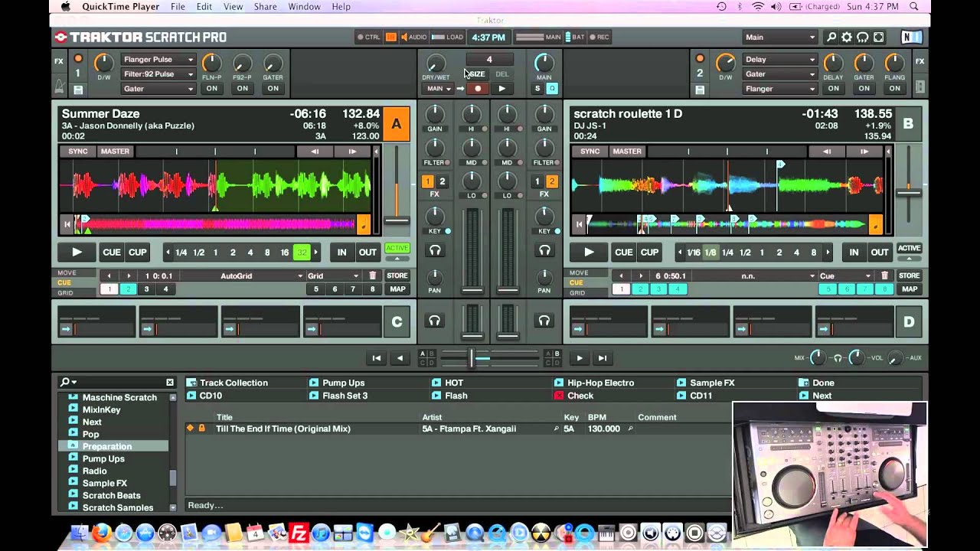Open the Flanger Pulse effect dropdown

pyautogui.click(x=159, y=60)
